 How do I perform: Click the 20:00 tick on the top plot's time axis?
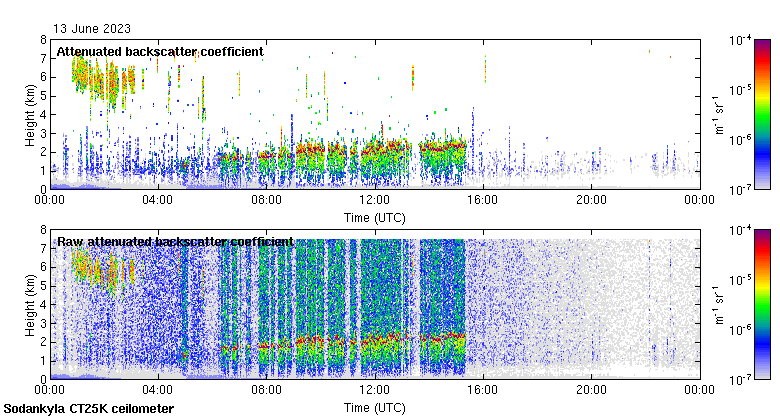point(591,200)
